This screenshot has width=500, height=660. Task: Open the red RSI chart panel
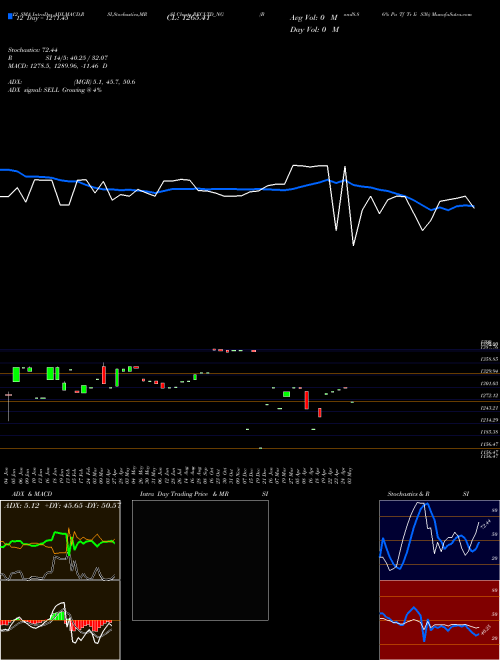point(439,620)
